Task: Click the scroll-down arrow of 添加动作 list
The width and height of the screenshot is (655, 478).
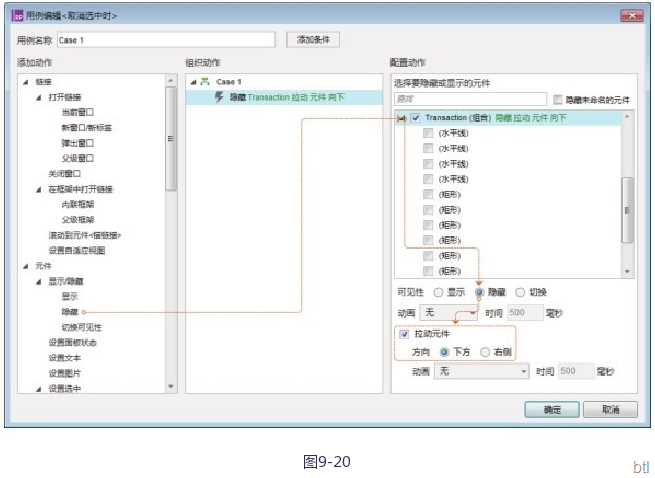Action: [170, 386]
